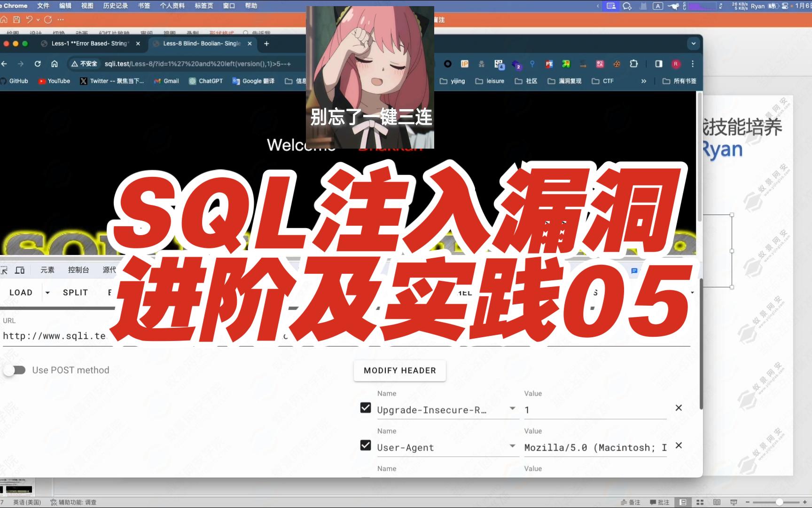Open the extension with badge 4
This screenshot has width=812, height=508.
tap(499, 64)
